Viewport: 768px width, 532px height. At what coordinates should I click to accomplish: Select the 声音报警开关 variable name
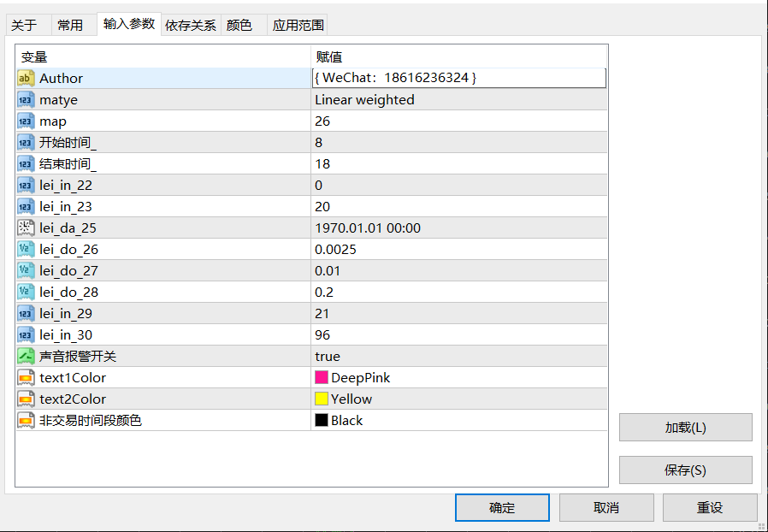pyautogui.click(x=77, y=356)
